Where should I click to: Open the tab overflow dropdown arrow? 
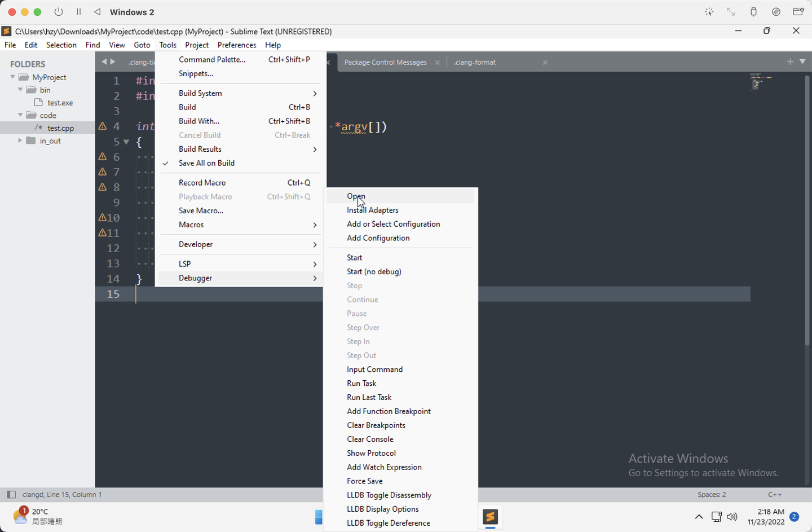[x=803, y=62]
